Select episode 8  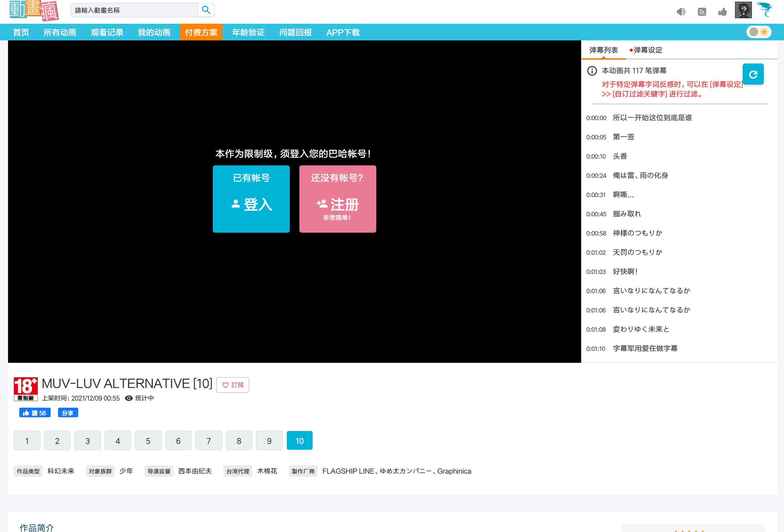click(x=239, y=441)
